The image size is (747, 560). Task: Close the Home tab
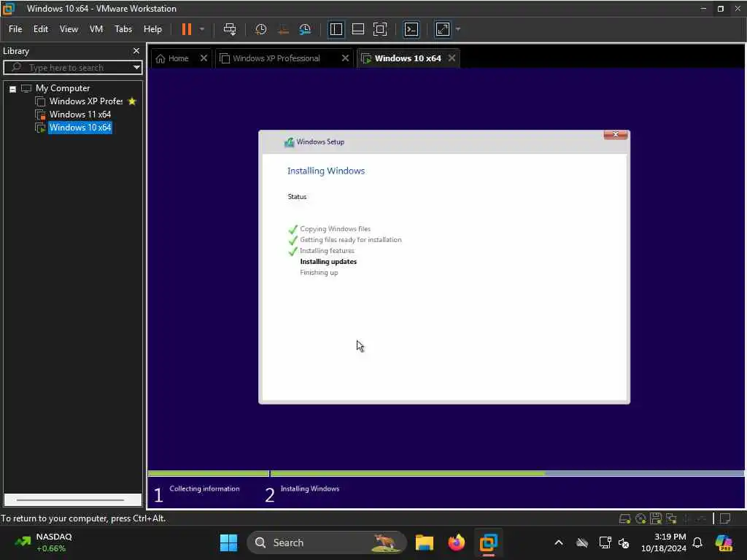(x=204, y=58)
